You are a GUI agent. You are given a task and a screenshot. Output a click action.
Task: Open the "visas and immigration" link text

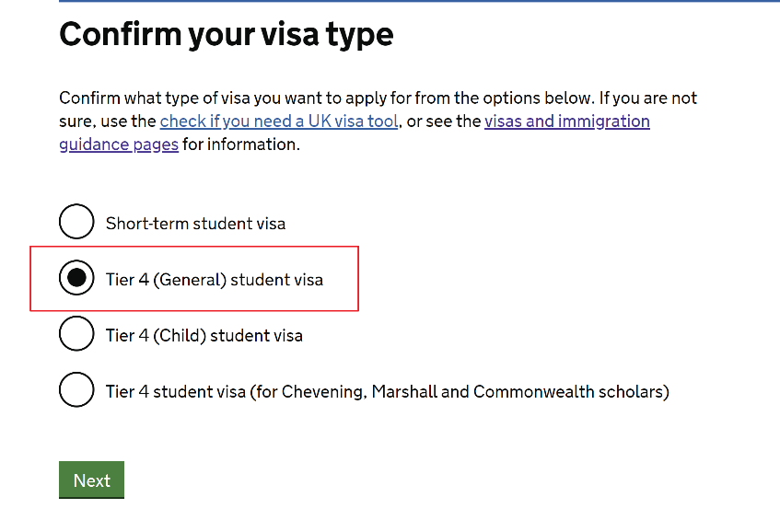[x=566, y=121]
